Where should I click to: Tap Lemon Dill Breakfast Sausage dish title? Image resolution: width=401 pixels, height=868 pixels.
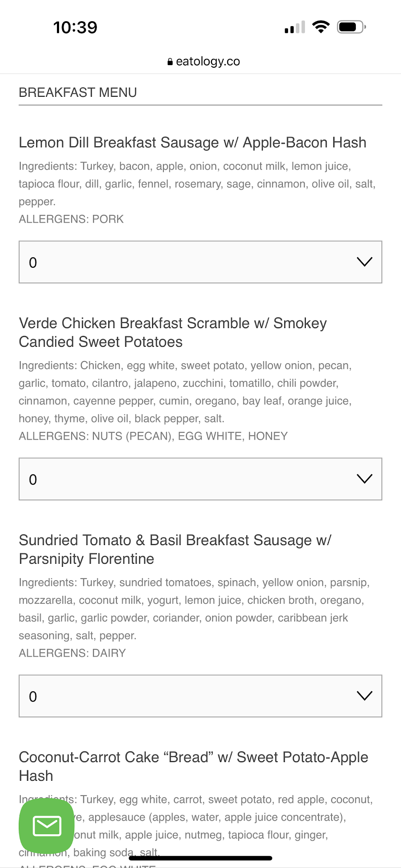tap(192, 143)
